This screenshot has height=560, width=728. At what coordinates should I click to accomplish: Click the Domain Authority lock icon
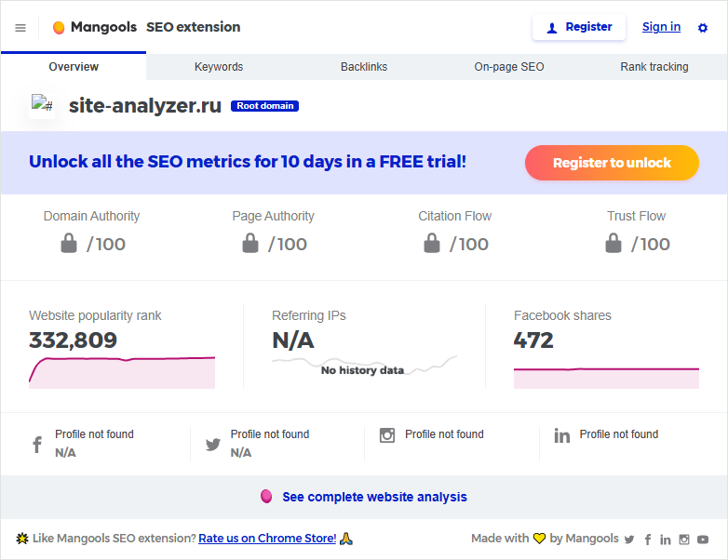69,243
